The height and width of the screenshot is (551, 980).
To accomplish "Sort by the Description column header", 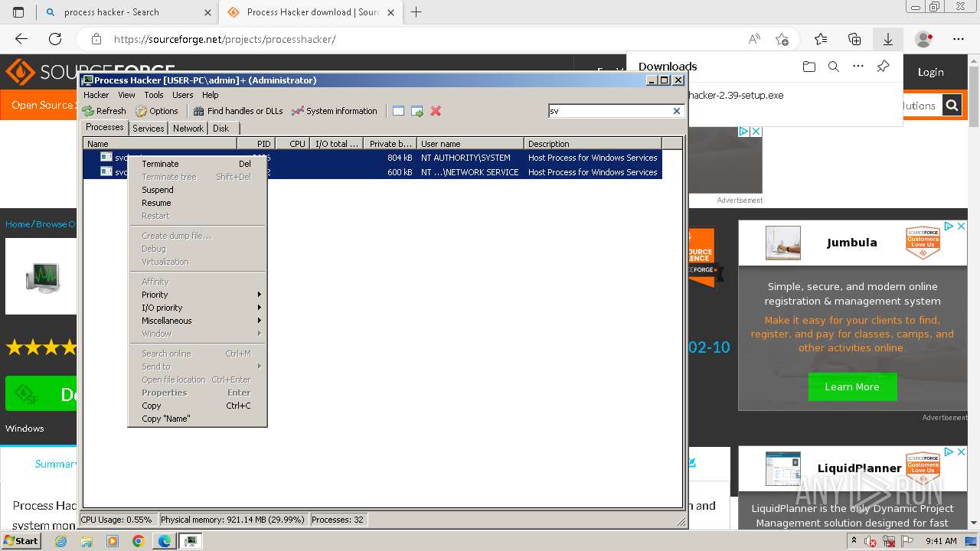I will click(x=593, y=144).
